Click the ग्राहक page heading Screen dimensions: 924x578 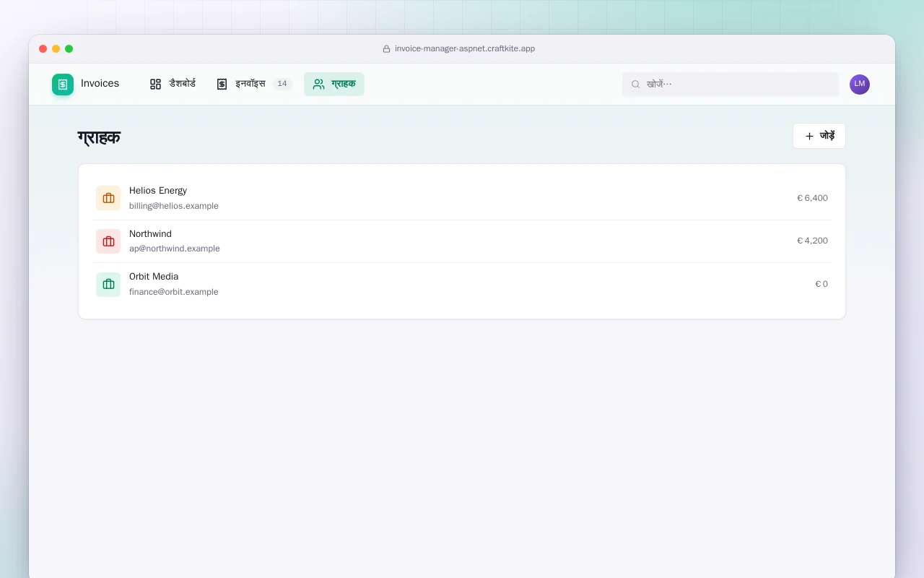tap(99, 137)
